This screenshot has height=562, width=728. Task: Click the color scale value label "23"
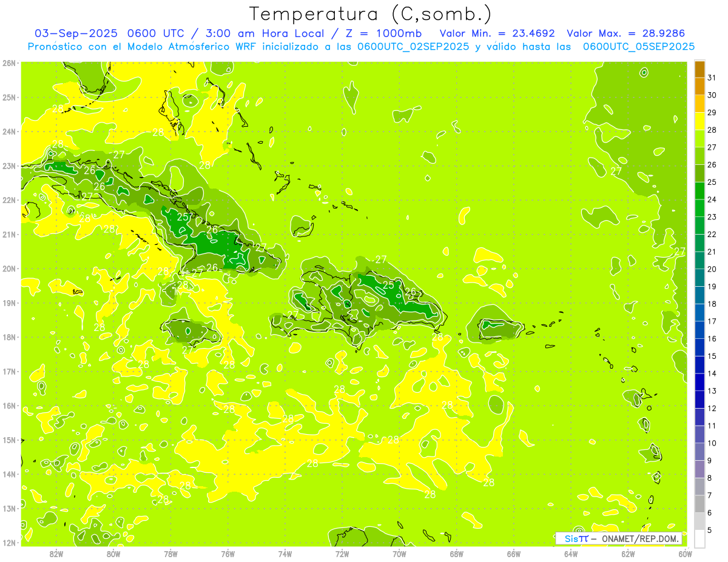(x=712, y=217)
